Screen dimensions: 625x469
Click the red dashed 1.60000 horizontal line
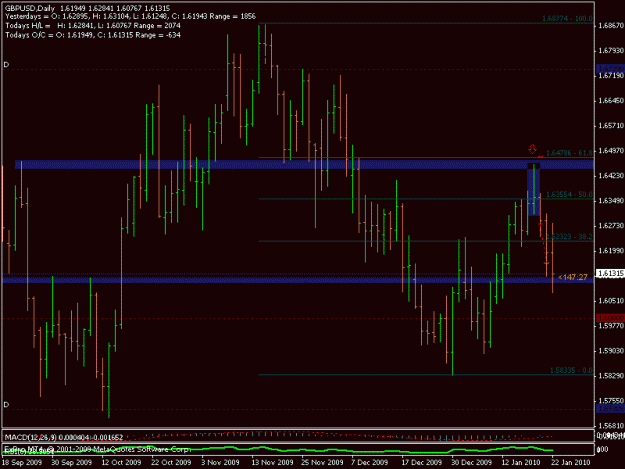[298, 318]
